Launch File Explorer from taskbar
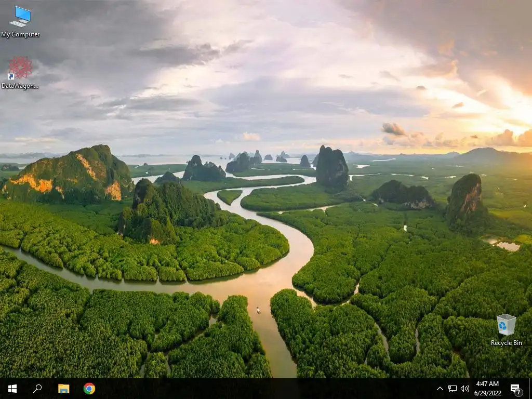The height and width of the screenshot is (399, 532). 63,389
